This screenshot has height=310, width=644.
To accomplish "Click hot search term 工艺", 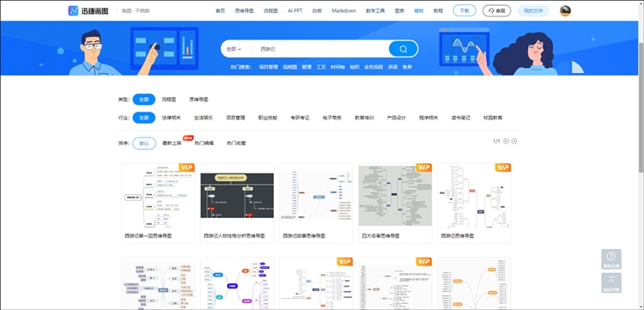I will click(x=321, y=67).
